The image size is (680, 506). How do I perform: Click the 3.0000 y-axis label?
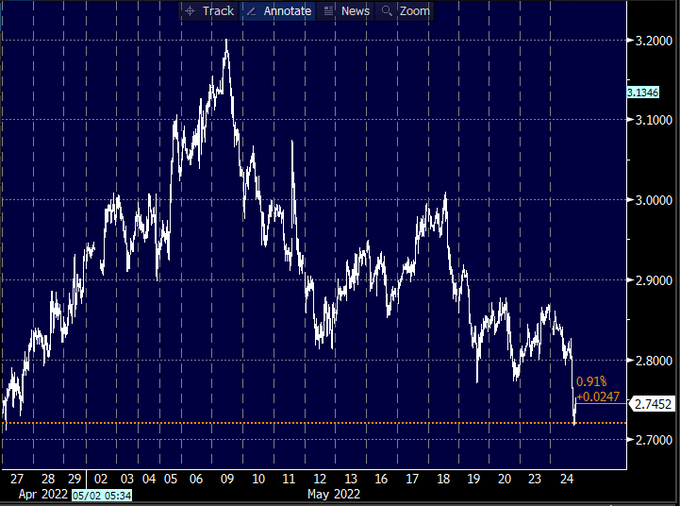[654, 200]
